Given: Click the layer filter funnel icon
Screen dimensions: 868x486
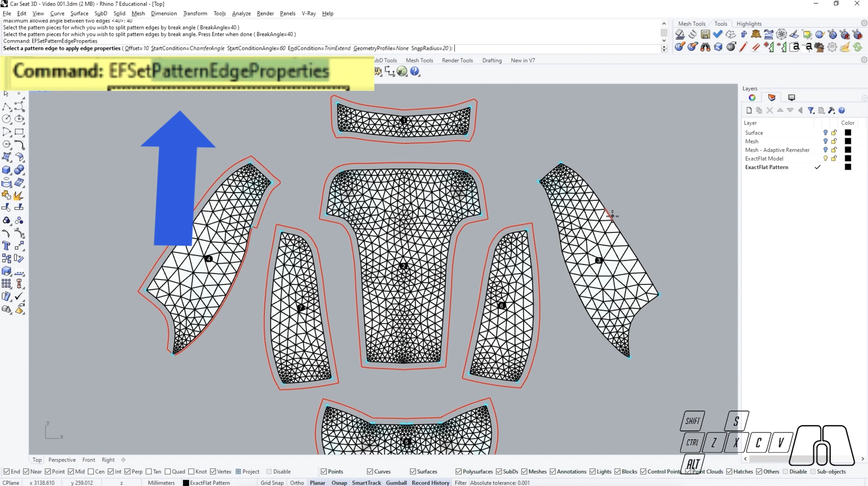Looking at the screenshot, I should [811, 110].
